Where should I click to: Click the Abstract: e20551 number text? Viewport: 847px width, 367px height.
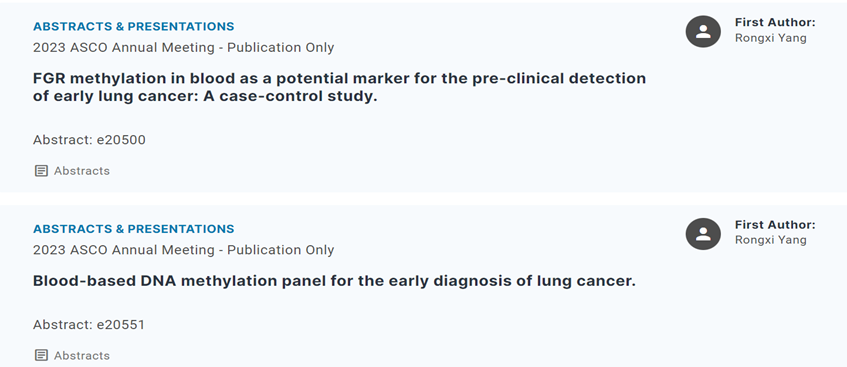point(89,325)
